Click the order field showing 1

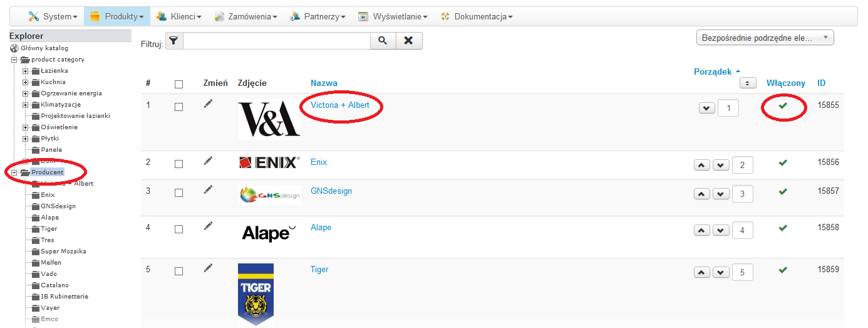pos(728,108)
